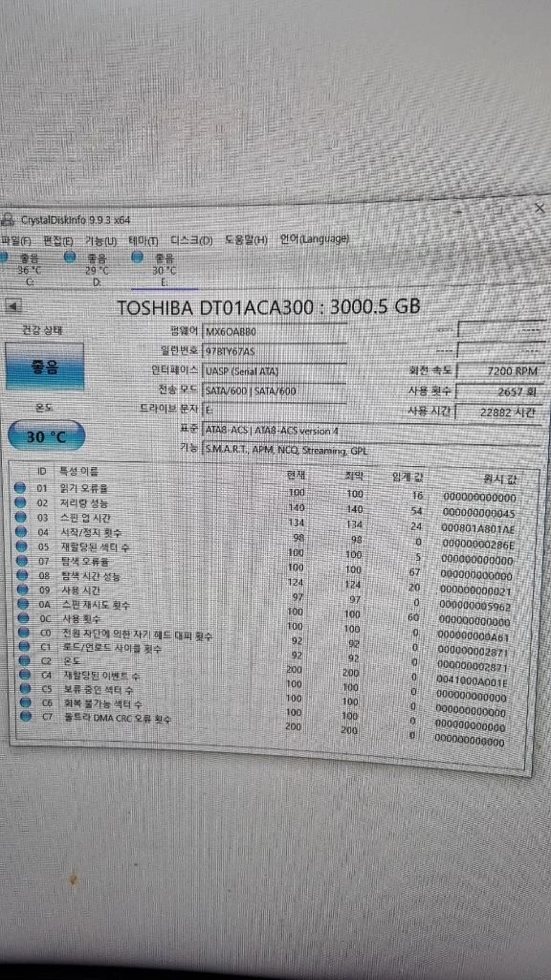
Task: Click the standard field ATA8-ACS
Action: [x=372, y=430]
